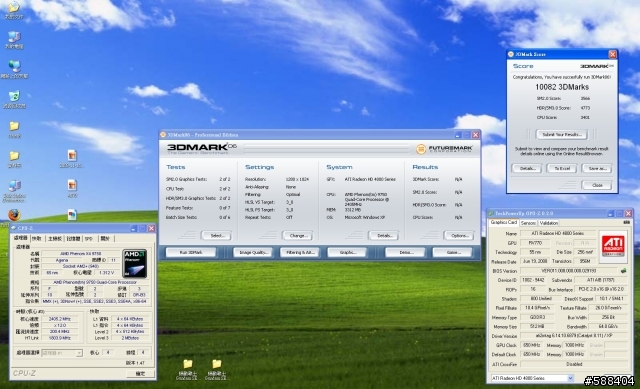Open the ATI Radeon HD 4800 Series dropdown in GPU-Z

pos(532,378)
